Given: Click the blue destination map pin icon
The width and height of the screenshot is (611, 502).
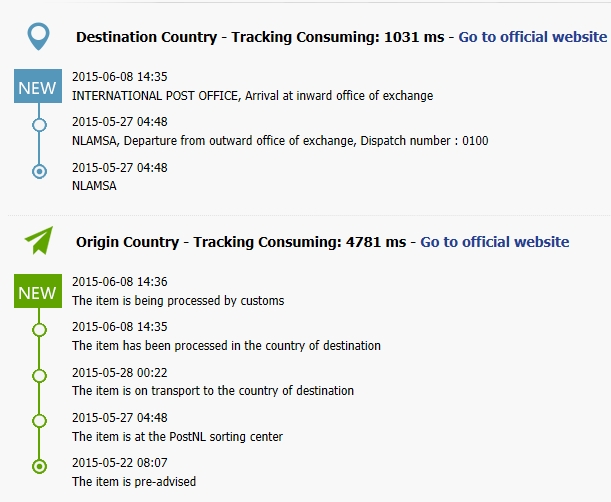Looking at the screenshot, I should tap(39, 37).
